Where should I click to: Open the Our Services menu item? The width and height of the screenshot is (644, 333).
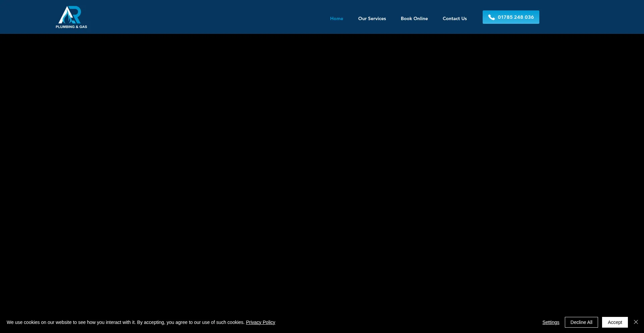(x=372, y=18)
